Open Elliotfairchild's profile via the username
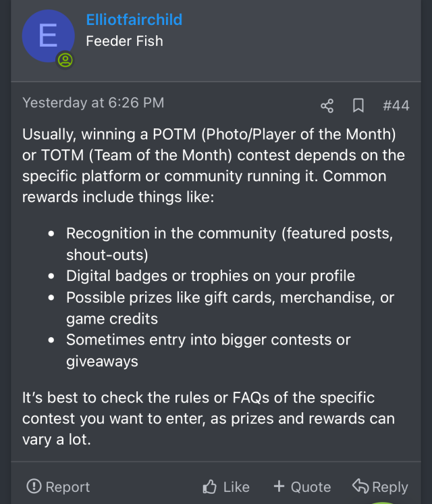Viewport: 432px width, 504px height. tap(134, 20)
